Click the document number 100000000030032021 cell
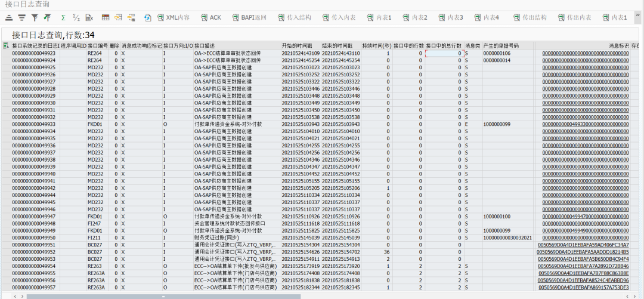 507,238
